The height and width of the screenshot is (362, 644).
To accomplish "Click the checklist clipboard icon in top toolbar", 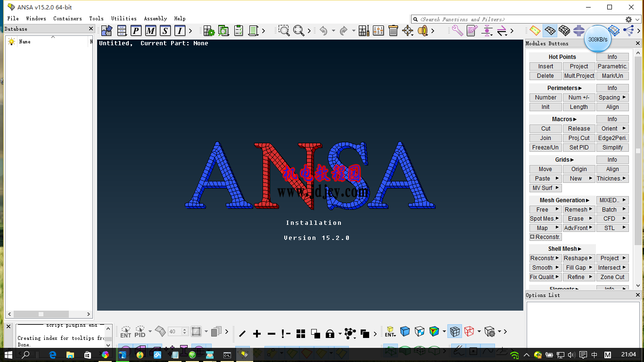I will (x=239, y=31).
